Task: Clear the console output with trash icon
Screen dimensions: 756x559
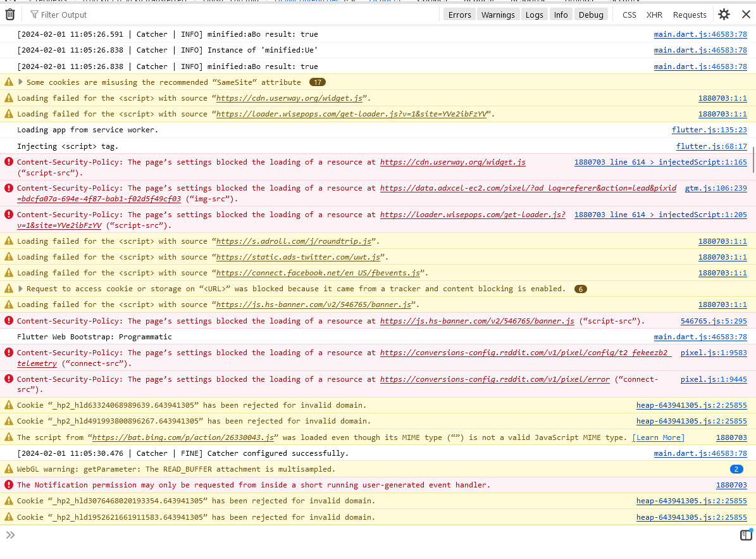Action: click(10, 15)
